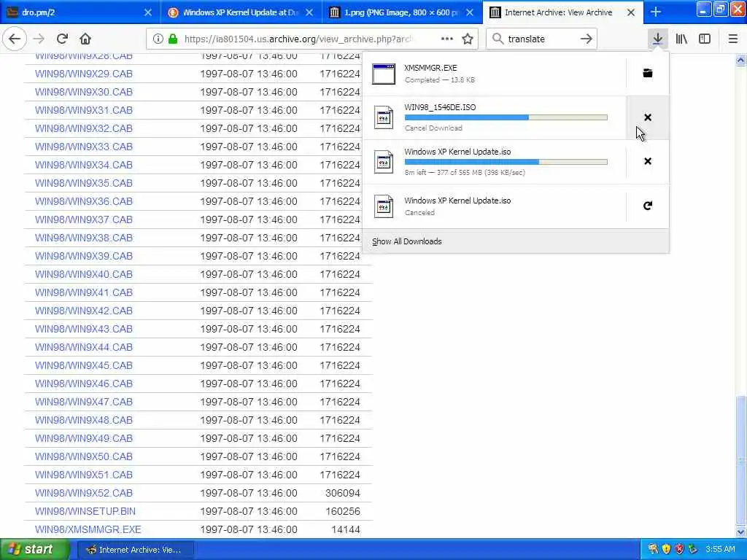
Task: Open the Firefox home page
Action: [x=85, y=39]
